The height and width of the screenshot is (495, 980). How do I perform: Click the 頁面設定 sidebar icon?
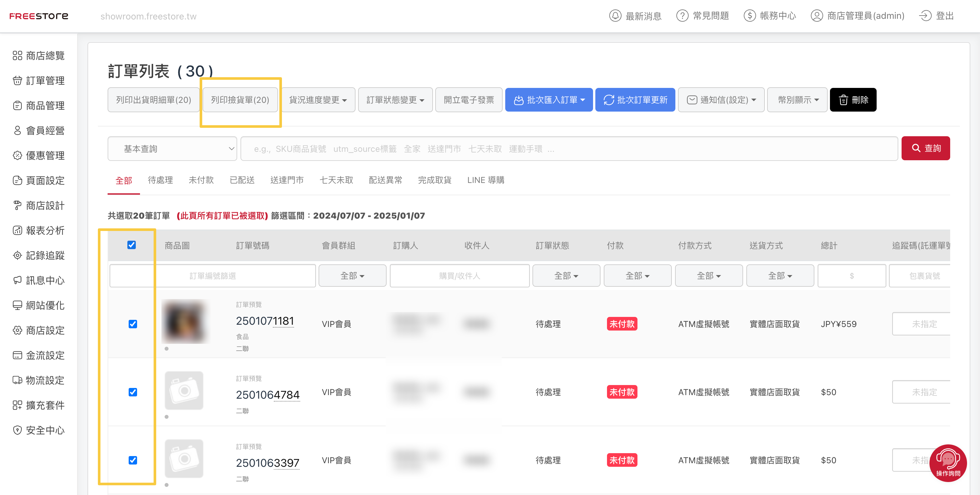point(17,180)
